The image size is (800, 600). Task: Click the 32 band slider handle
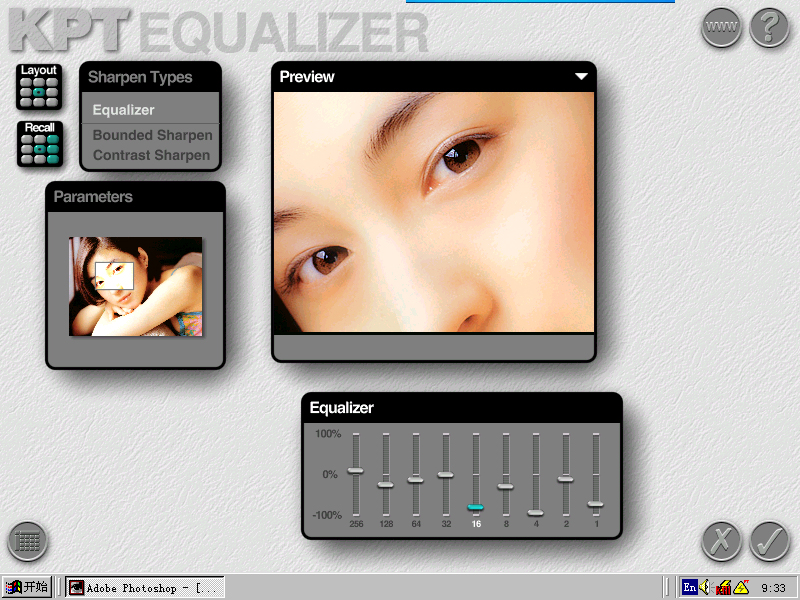445,474
